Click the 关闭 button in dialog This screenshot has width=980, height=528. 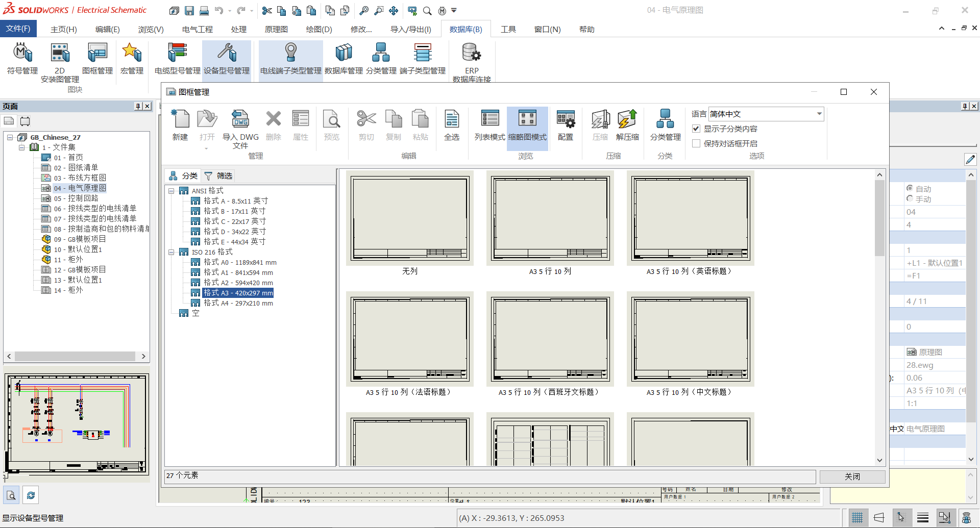(852, 476)
